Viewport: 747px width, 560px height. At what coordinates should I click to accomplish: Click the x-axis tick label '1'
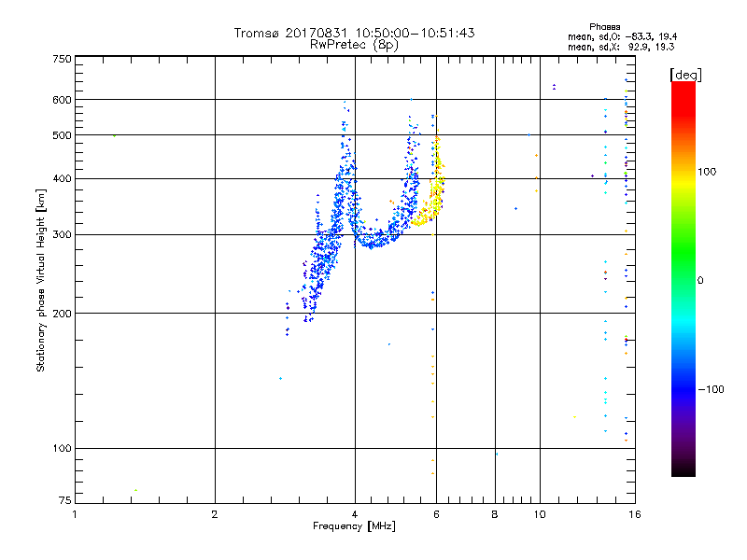pyautogui.click(x=75, y=514)
